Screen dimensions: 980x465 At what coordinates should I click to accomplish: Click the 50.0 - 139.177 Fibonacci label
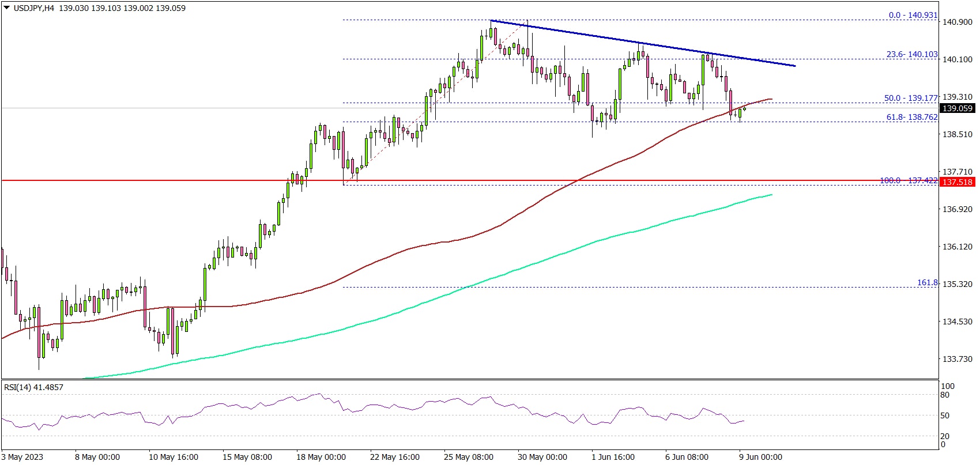[x=911, y=98]
